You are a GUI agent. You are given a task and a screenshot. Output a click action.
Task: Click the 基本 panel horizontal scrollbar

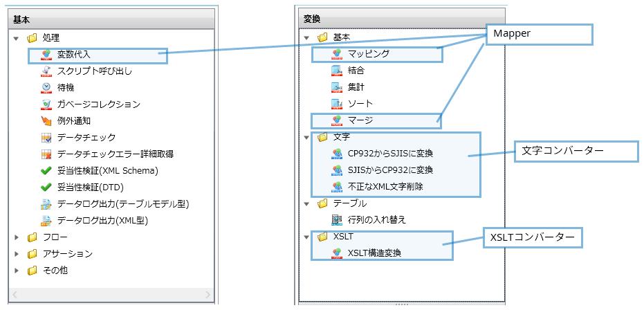point(112,295)
